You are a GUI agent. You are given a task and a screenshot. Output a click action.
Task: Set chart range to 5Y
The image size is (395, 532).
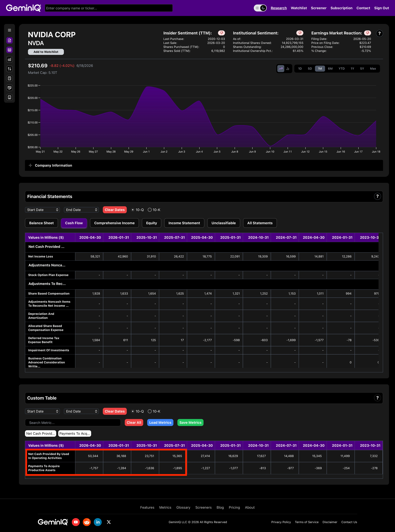click(362, 69)
